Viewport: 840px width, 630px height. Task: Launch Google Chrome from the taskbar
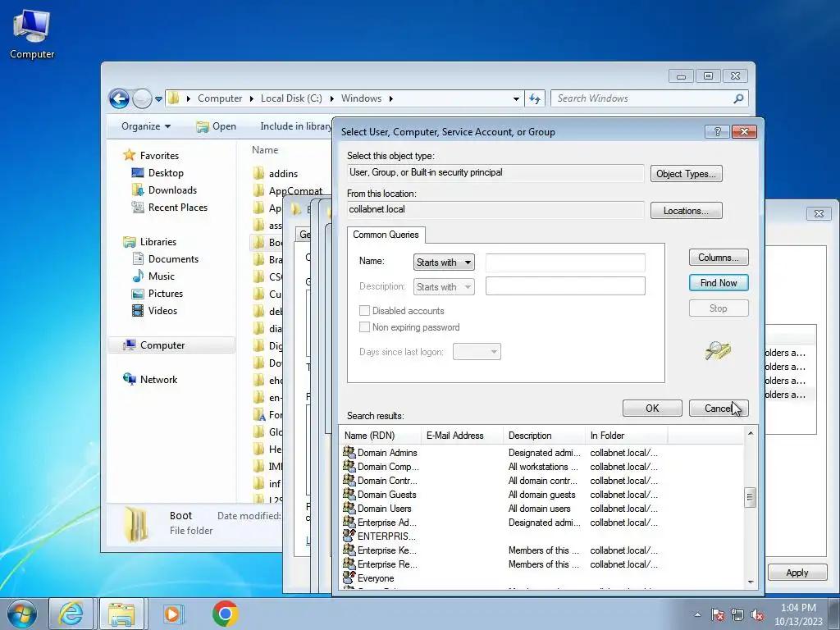(x=225, y=614)
